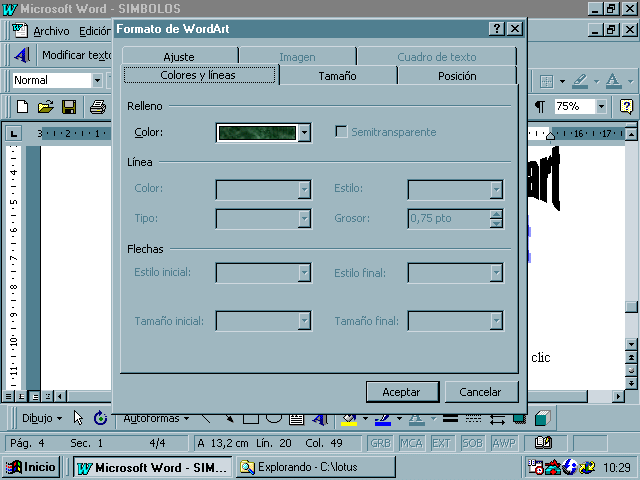Open the Dibujo menu in drawing toolbar

pos(42,418)
